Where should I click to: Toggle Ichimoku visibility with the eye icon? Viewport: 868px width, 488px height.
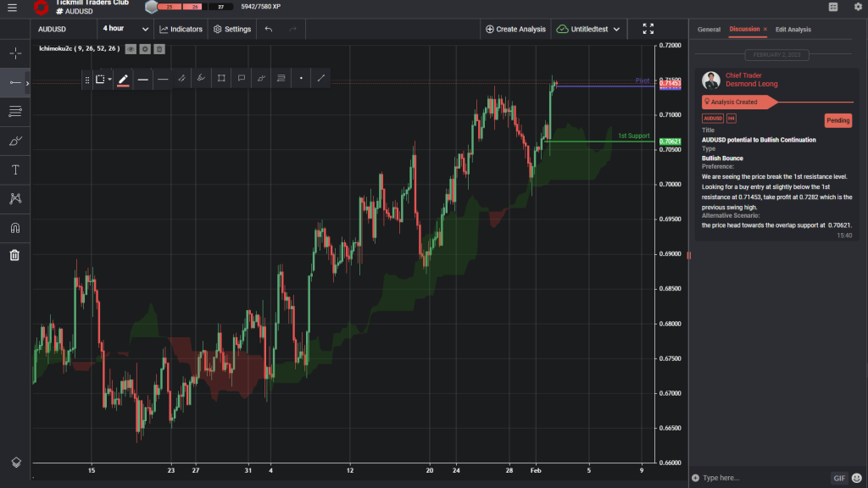pyautogui.click(x=130, y=48)
